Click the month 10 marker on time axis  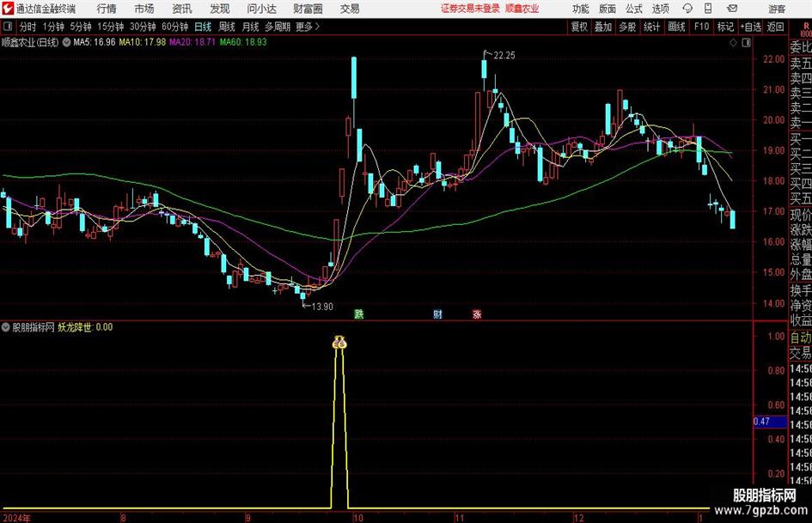tap(357, 518)
